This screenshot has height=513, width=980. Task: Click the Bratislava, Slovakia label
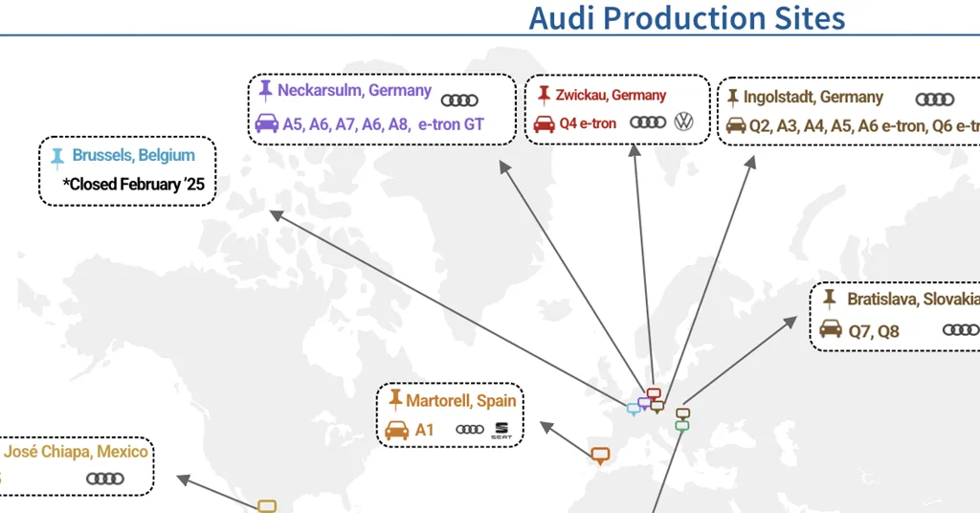[x=913, y=299]
